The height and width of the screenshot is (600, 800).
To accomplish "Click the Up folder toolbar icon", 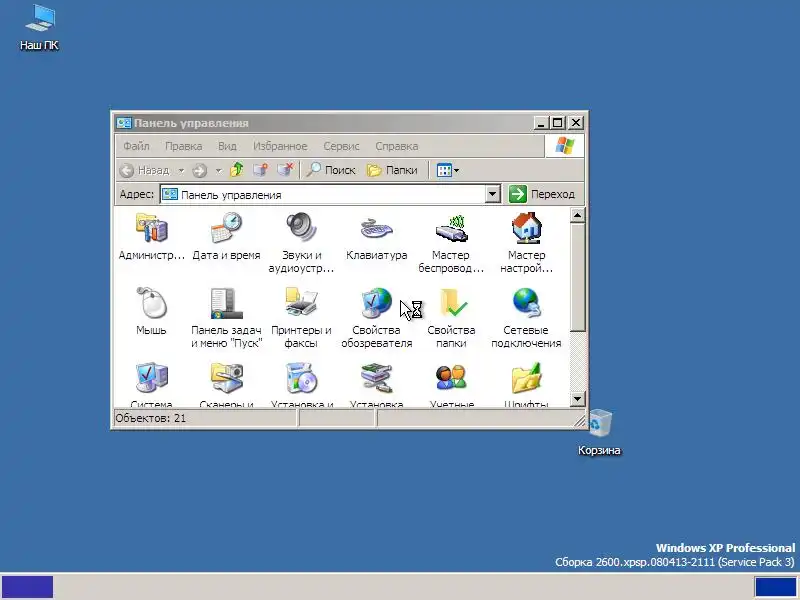I will [237, 169].
